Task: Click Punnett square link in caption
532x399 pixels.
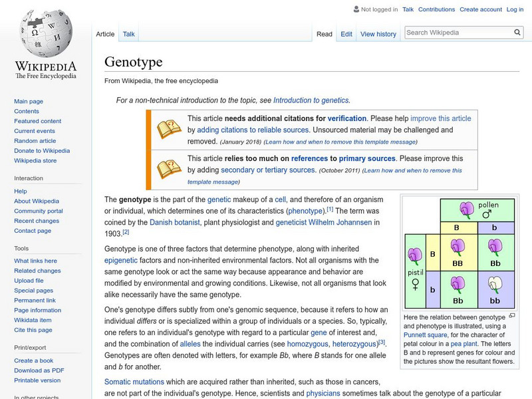Action: [425, 335]
